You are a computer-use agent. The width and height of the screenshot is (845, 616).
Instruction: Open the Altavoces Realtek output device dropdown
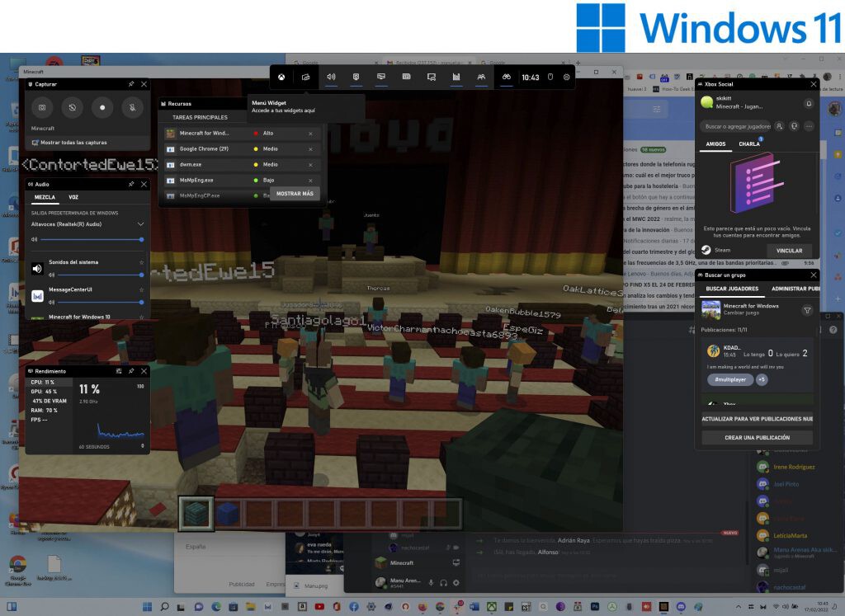[140, 223]
